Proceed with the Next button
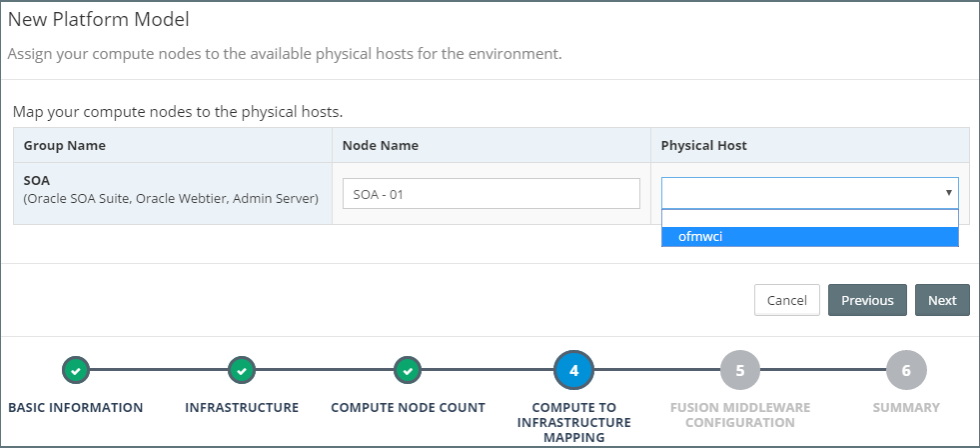980x448 pixels. 941,300
